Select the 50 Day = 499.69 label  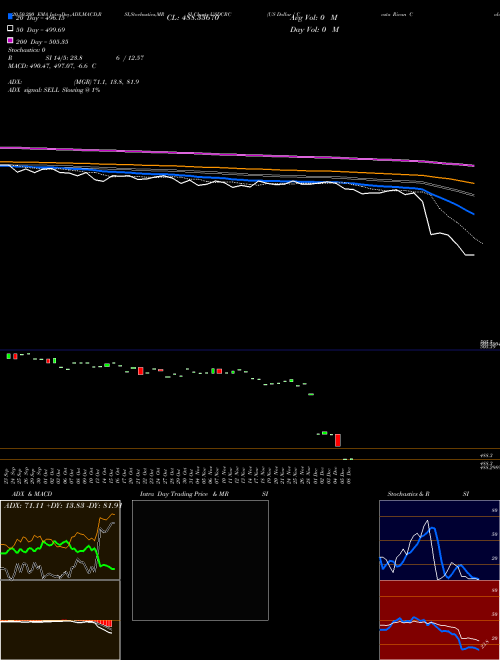click(x=40, y=30)
